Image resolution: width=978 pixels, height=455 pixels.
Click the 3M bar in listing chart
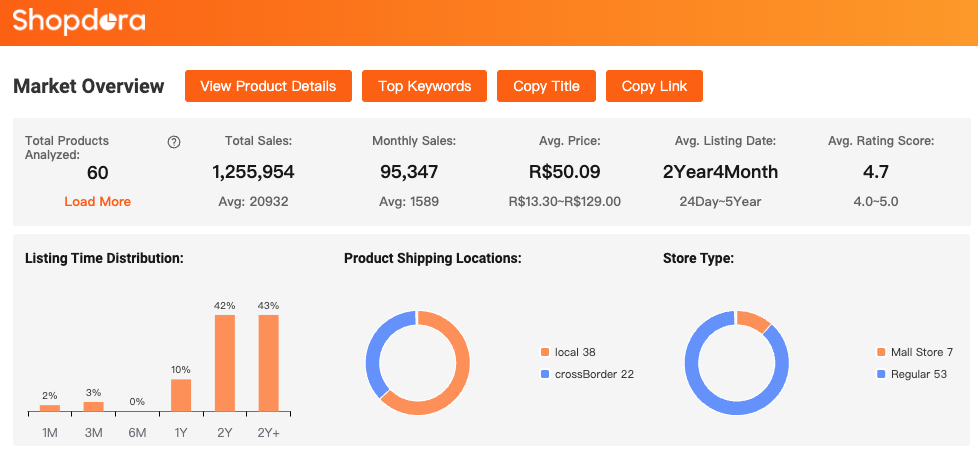tap(93, 406)
